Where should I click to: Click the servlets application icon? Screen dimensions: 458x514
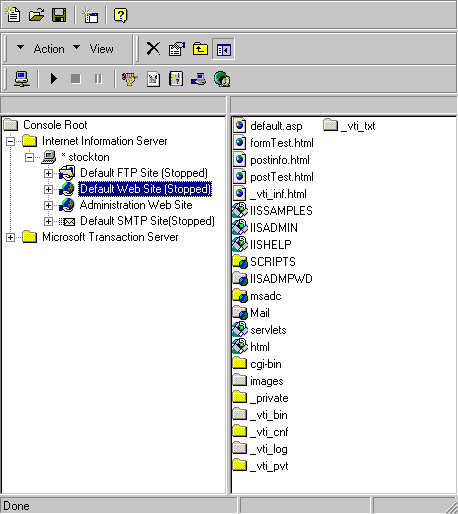click(240, 330)
